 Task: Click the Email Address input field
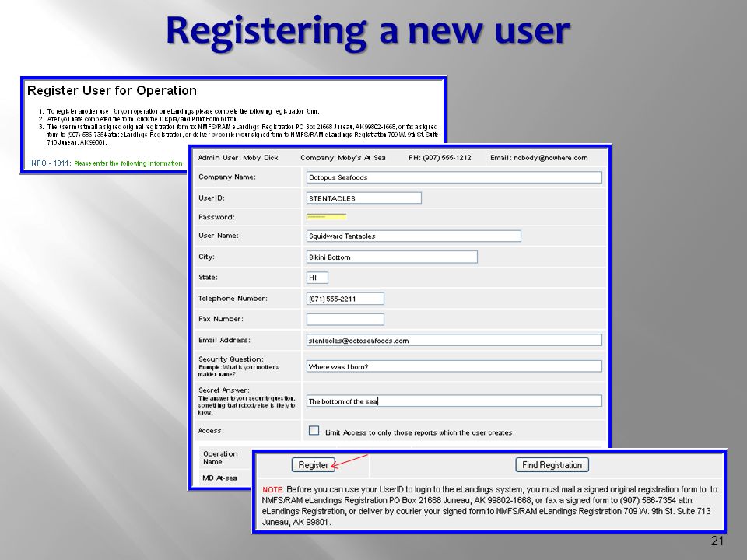coord(454,340)
